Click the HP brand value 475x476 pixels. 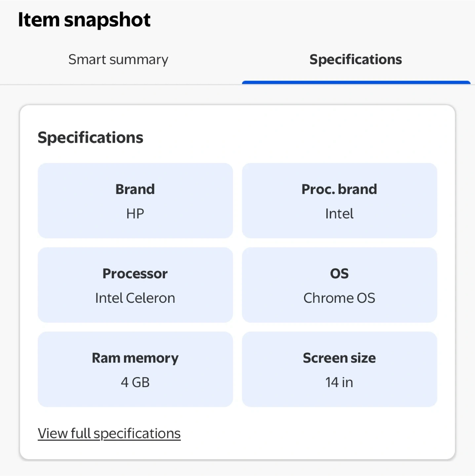pos(135,214)
